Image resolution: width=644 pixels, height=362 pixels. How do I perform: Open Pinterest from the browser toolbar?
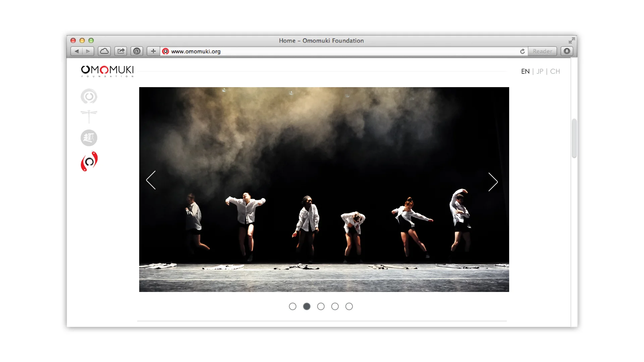[x=137, y=51]
